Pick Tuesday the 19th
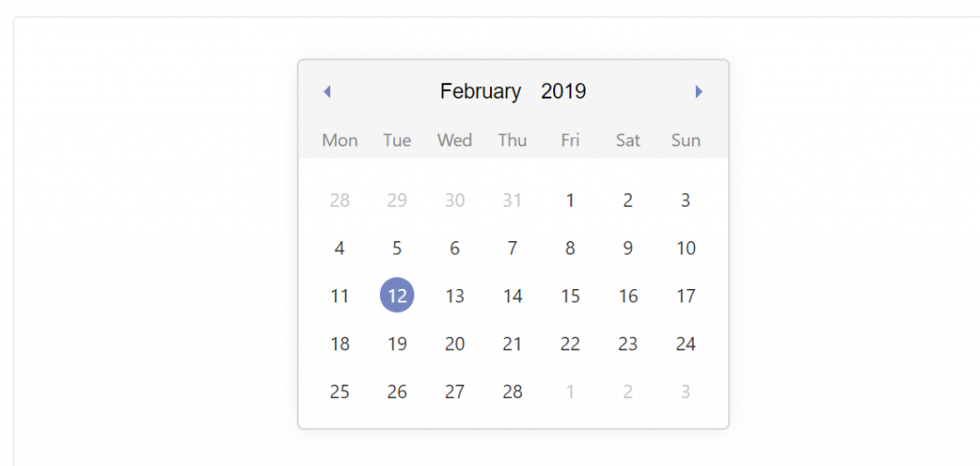This screenshot has height=466, width=980. pos(397,344)
